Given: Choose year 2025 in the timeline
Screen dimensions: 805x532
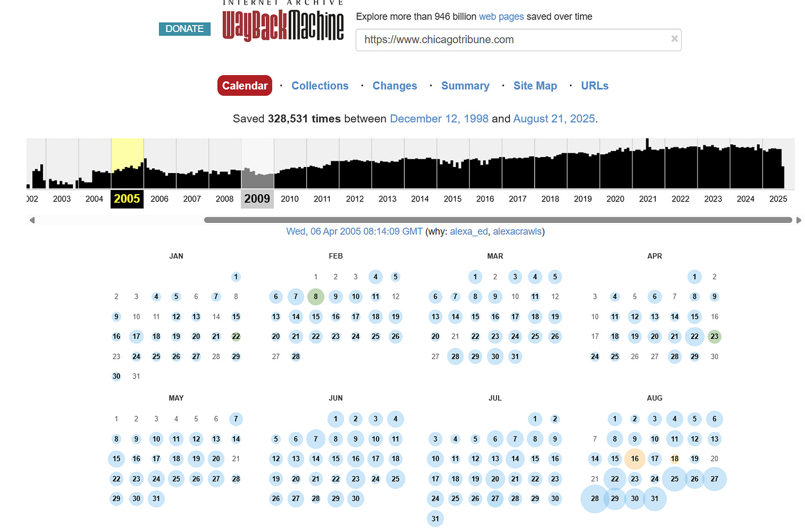Looking at the screenshot, I should coord(778,199).
